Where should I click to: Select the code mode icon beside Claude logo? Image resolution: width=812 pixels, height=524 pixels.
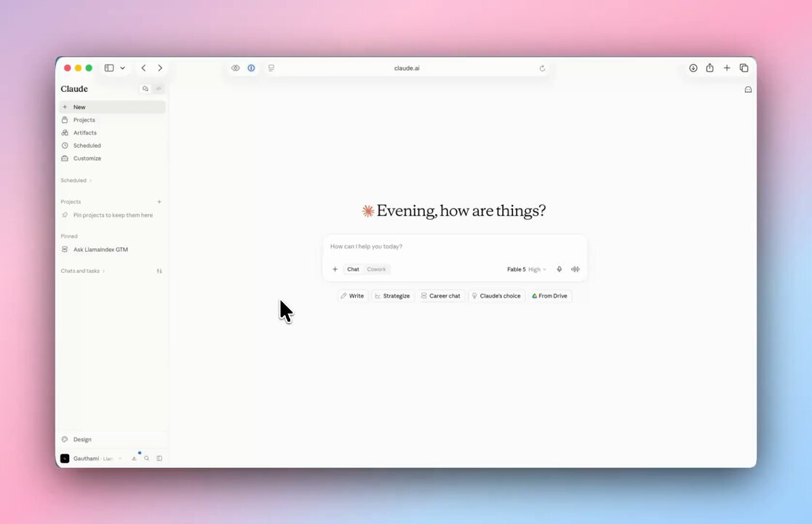coord(159,89)
